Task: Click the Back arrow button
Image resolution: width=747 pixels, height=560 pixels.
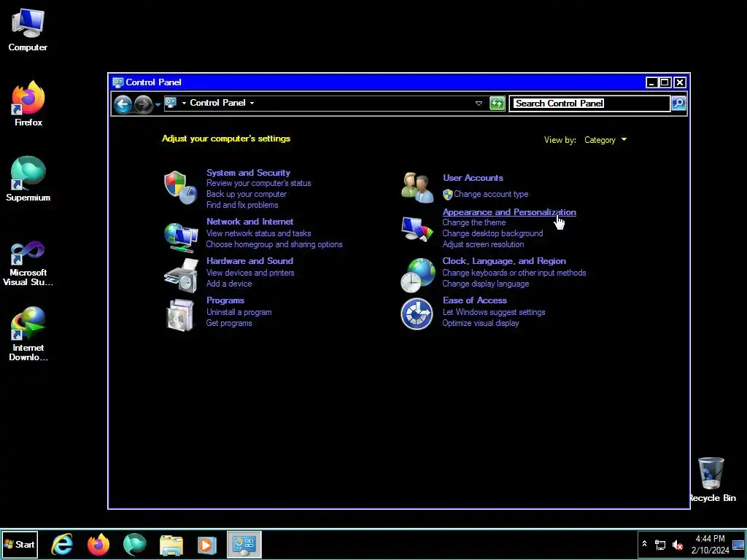Action: coord(123,104)
